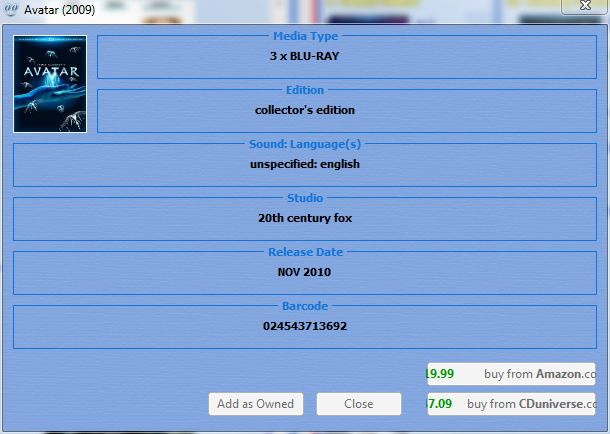
Task: Click the Edition group label
Action: tap(305, 90)
